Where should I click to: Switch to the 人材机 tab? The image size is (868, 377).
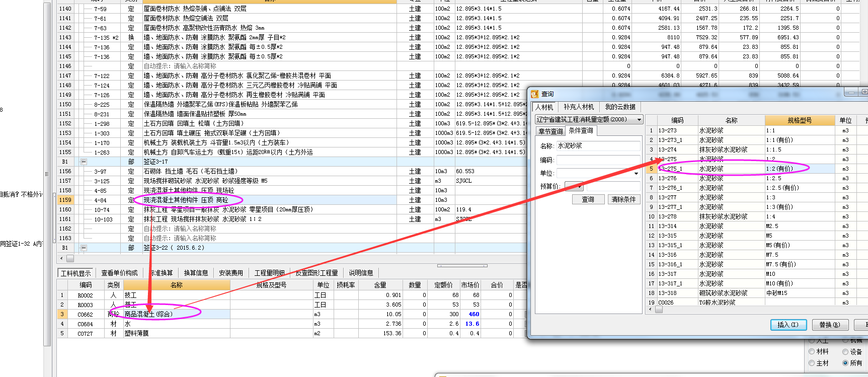544,107
